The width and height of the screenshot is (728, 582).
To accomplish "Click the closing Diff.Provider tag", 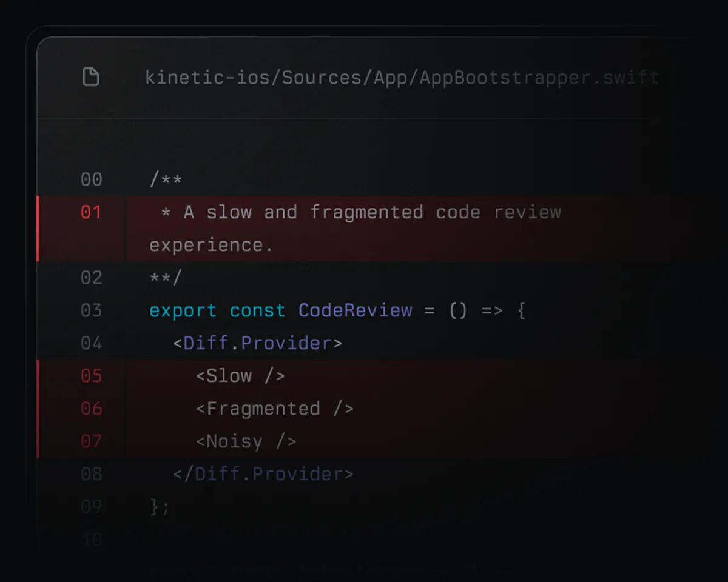I will 263,474.
